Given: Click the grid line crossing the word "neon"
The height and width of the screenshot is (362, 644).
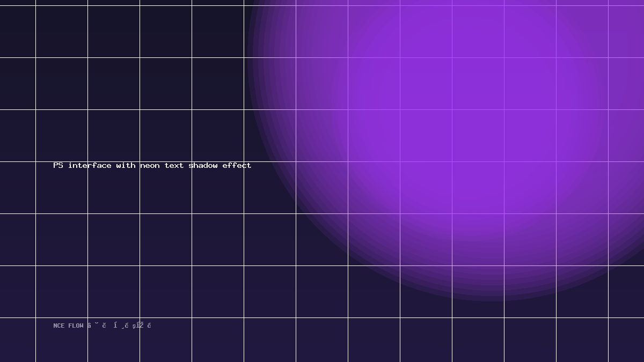Looking at the screenshot, I should point(140,166).
